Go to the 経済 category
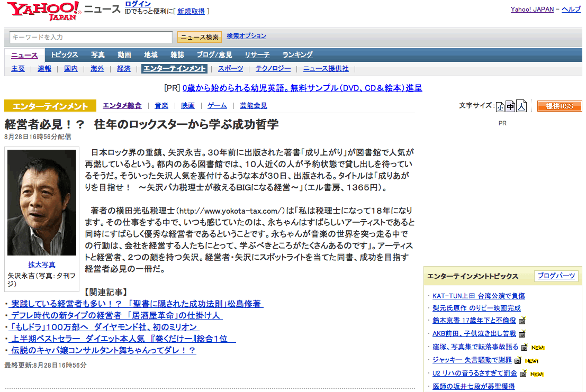This screenshot has width=586, height=392. click(x=124, y=69)
